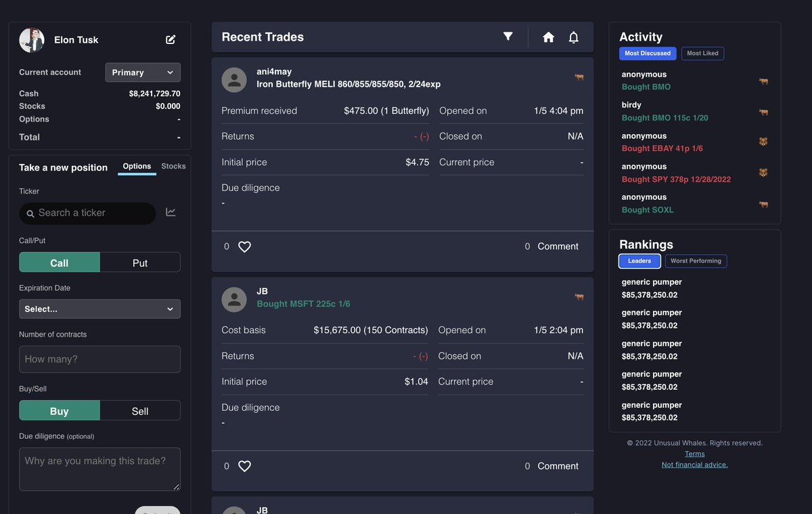
Task: Open the ticker chart icon
Action: [171, 213]
